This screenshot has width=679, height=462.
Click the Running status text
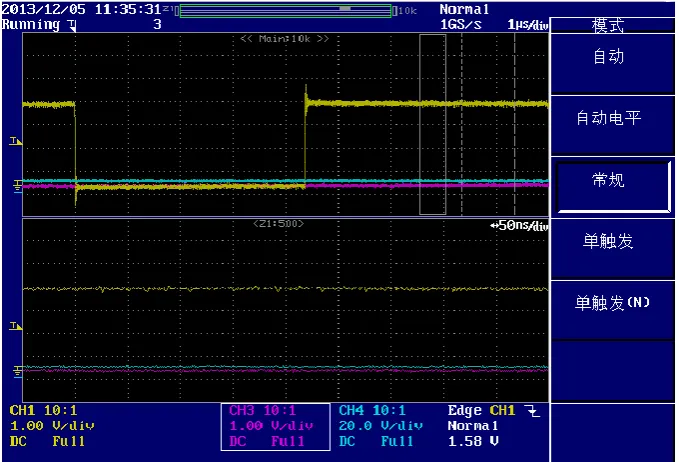(x=31, y=24)
